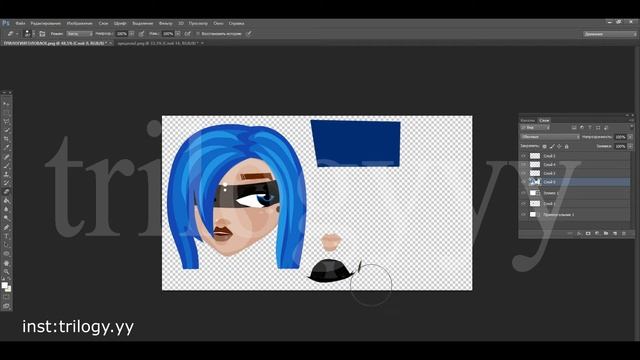Screen dimensions: 640x360
Task: Open the Окно menu
Action: click(218, 24)
